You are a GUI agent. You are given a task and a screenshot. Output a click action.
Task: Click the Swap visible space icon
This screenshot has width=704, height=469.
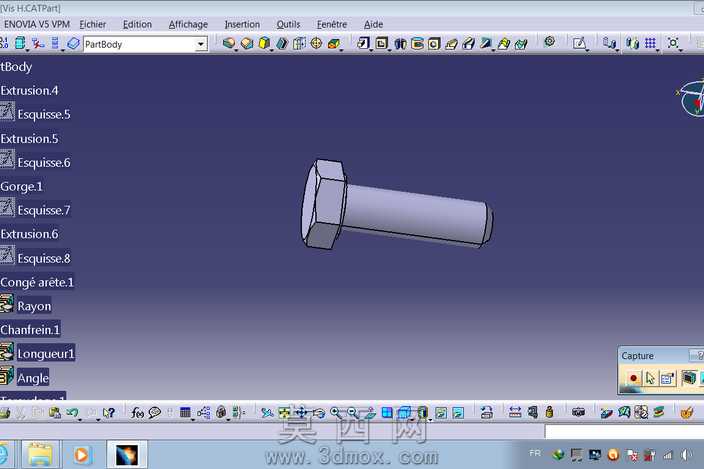click(x=458, y=412)
